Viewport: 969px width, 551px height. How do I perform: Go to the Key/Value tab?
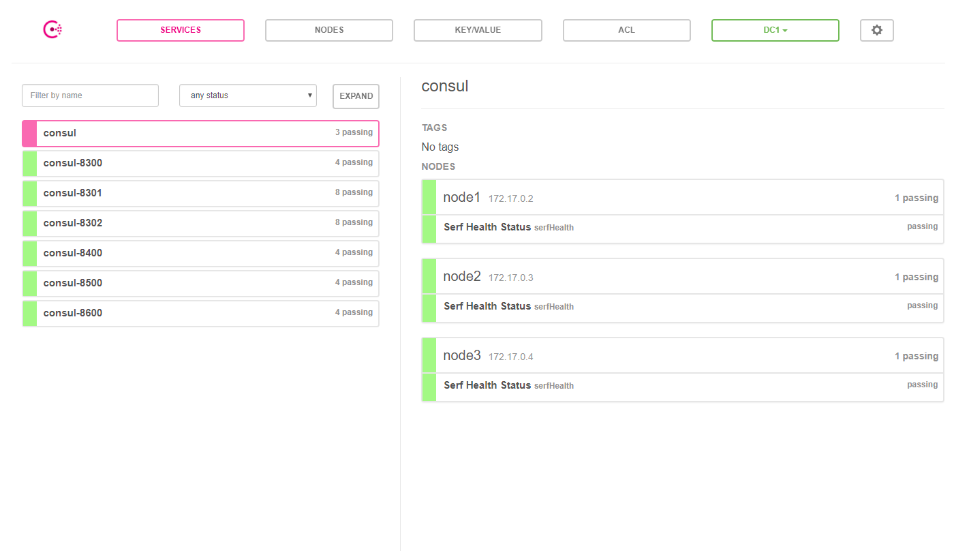478,30
